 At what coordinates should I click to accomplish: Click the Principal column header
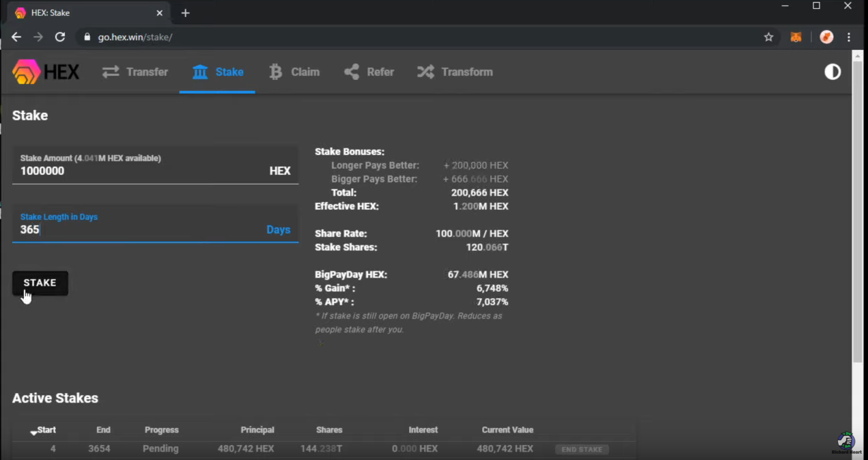pos(257,430)
